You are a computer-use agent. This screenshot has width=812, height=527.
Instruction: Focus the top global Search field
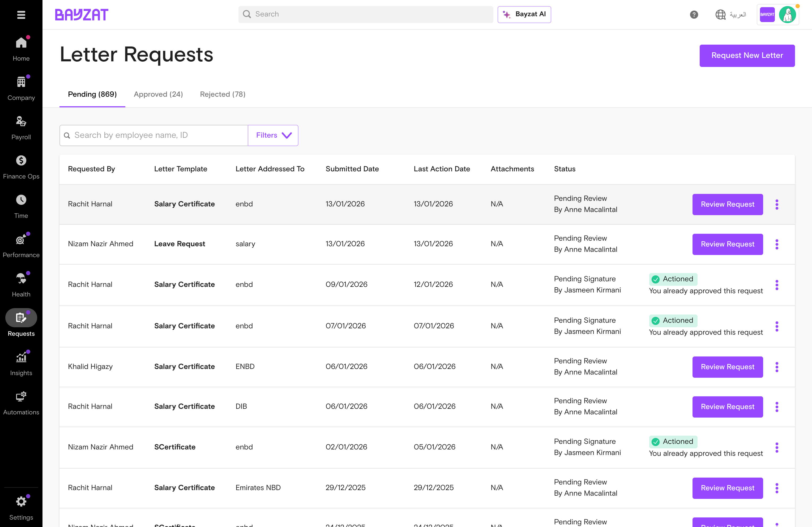tap(366, 14)
